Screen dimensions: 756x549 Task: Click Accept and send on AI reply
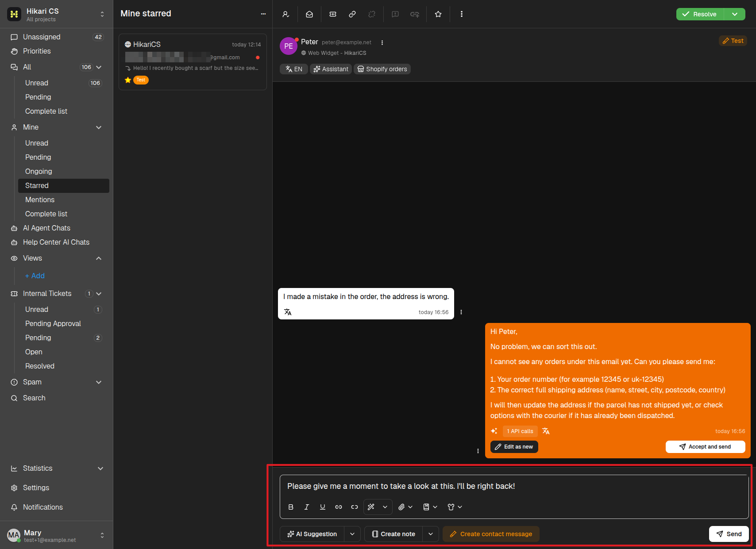click(x=706, y=447)
